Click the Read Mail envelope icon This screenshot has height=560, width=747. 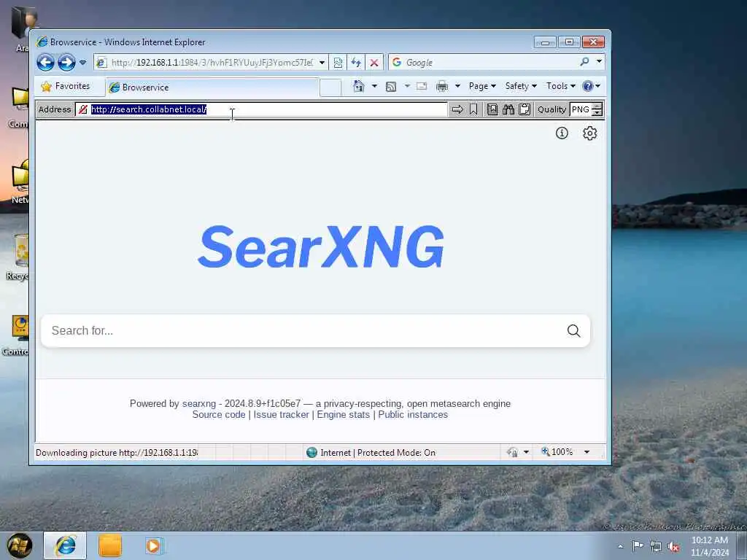pyautogui.click(x=422, y=86)
